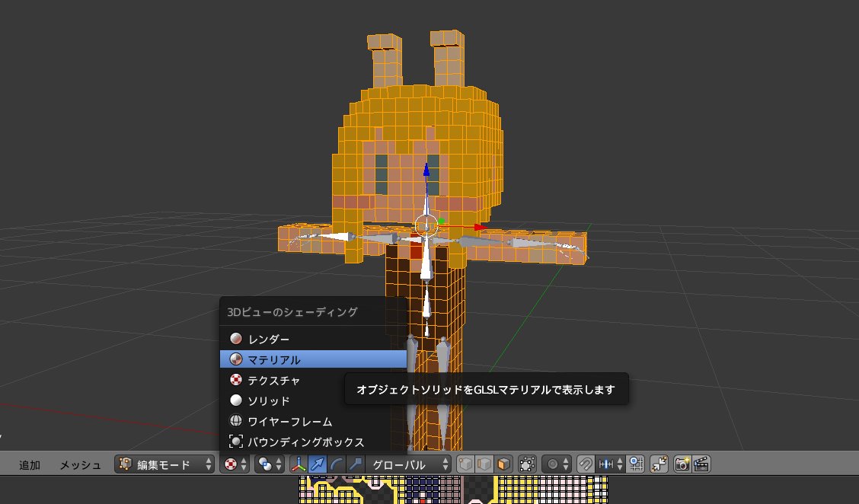Enable the scale manipulator icon
The image size is (859, 504).
(356, 464)
